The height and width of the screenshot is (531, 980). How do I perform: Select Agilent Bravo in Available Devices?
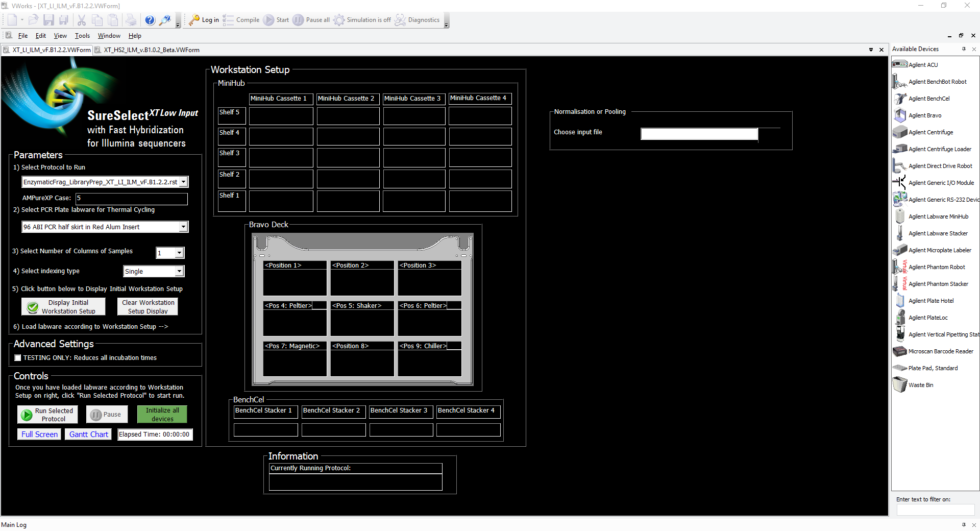coord(924,115)
